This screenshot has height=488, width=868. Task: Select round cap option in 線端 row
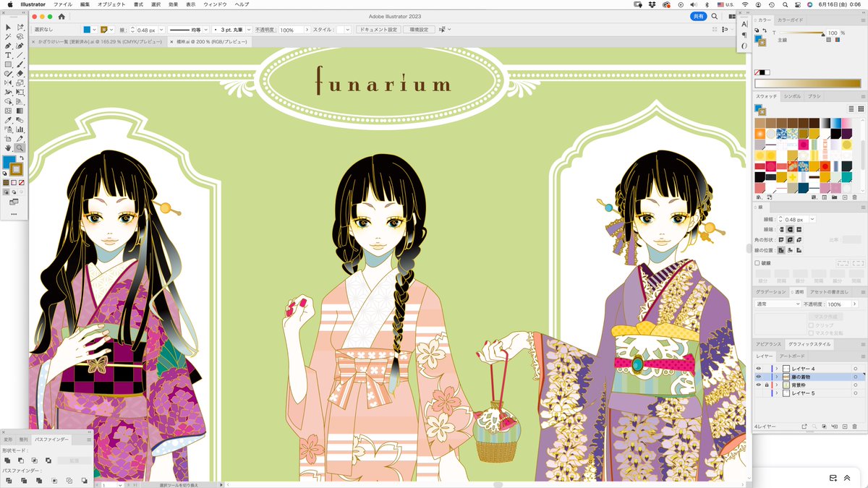[x=791, y=229]
